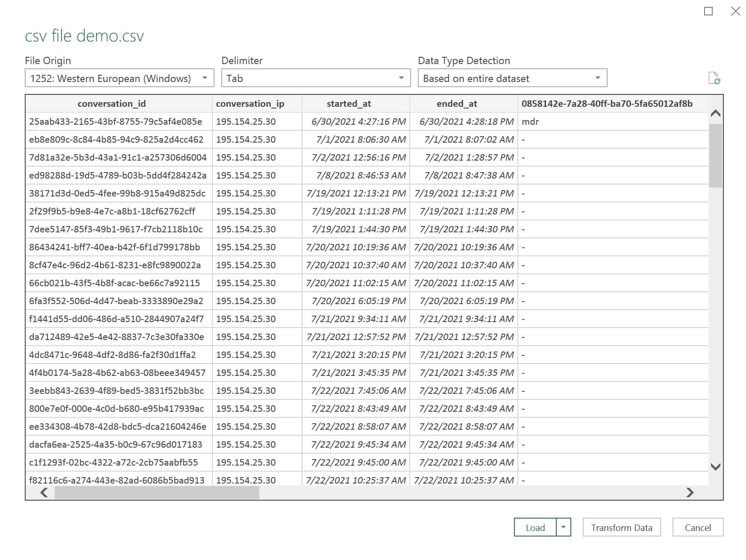Click the horizontal scrollbar left arrow
Viewport: 746px width, 560px height.
coord(44,493)
